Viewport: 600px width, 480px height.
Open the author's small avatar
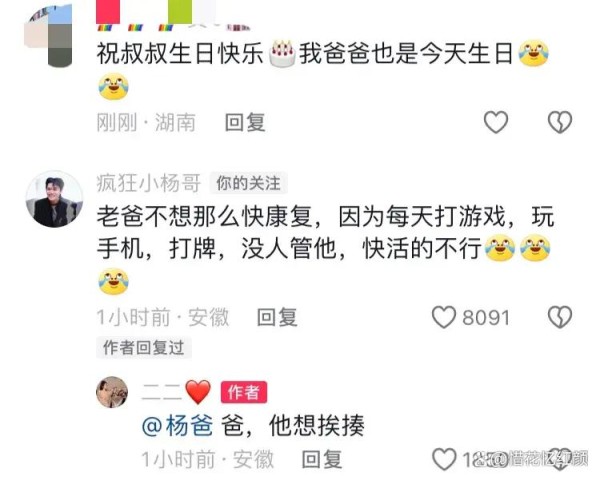coord(112,392)
